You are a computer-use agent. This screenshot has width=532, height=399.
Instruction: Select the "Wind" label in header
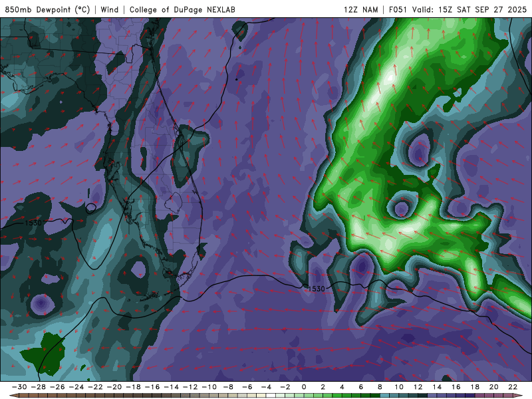pos(110,10)
